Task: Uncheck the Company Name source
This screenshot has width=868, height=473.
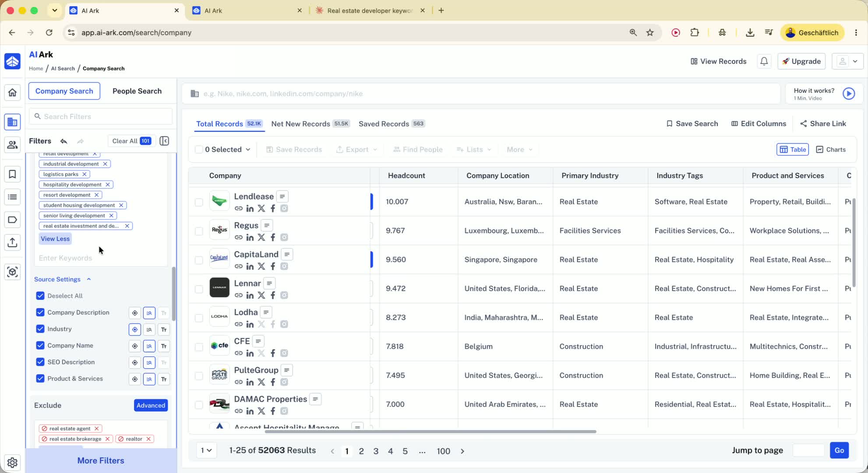Action: [40, 346]
